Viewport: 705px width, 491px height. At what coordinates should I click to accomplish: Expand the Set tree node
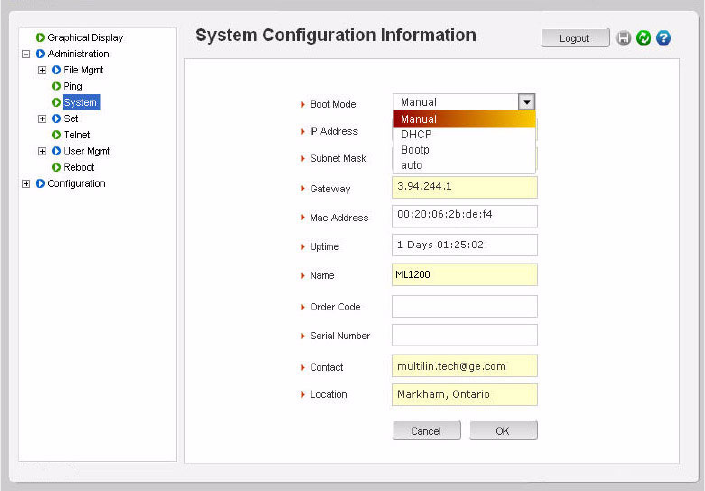click(x=42, y=119)
